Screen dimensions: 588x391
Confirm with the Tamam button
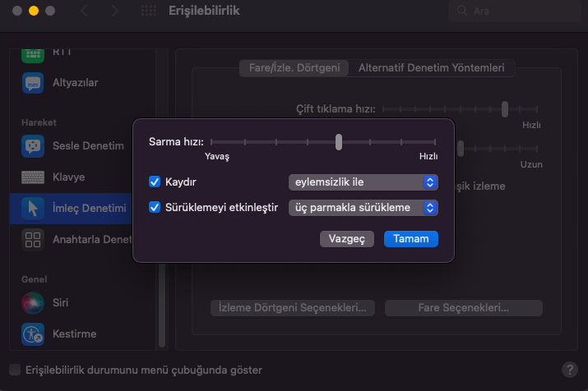pos(411,239)
